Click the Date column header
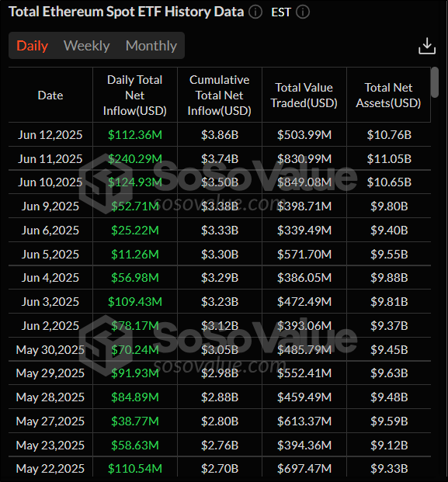The image size is (448, 482). [x=50, y=95]
